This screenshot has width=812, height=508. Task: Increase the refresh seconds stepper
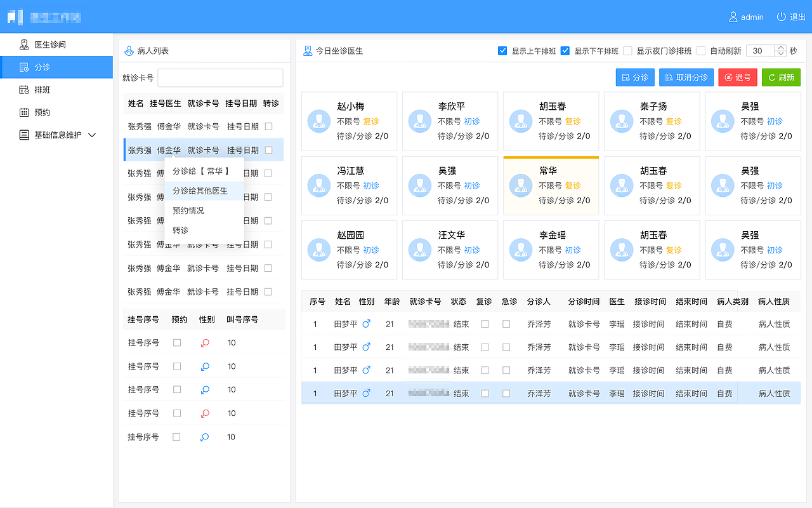780,48
